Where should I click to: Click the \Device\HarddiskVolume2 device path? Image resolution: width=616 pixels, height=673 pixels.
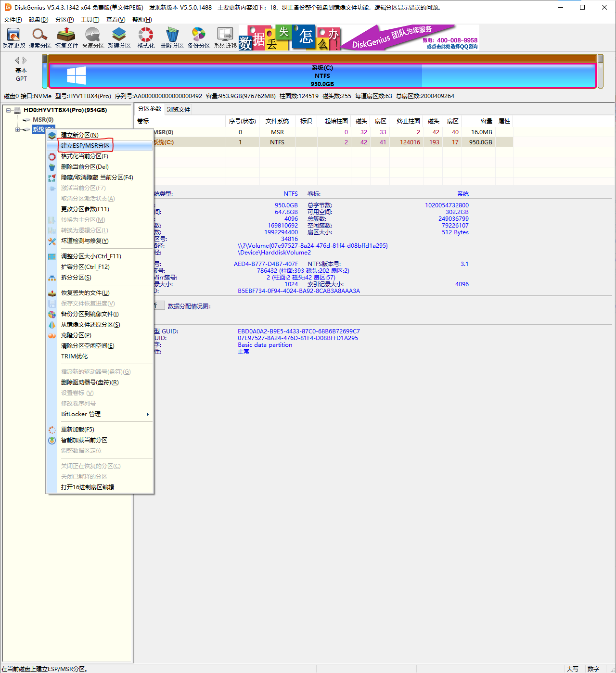click(274, 253)
